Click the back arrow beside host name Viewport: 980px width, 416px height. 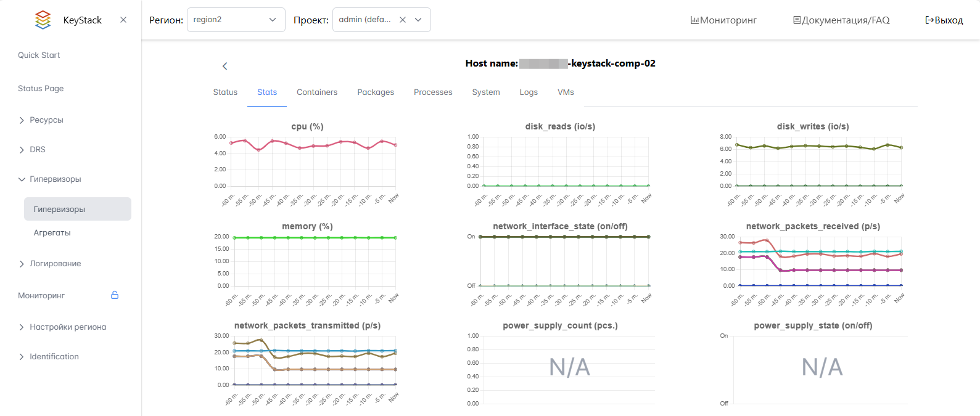[x=224, y=66]
